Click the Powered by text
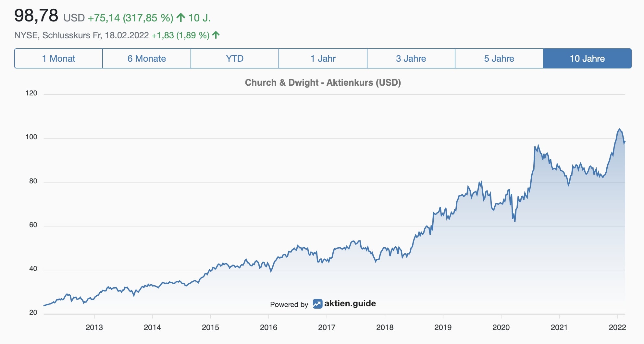This screenshot has width=644, height=344. point(289,304)
